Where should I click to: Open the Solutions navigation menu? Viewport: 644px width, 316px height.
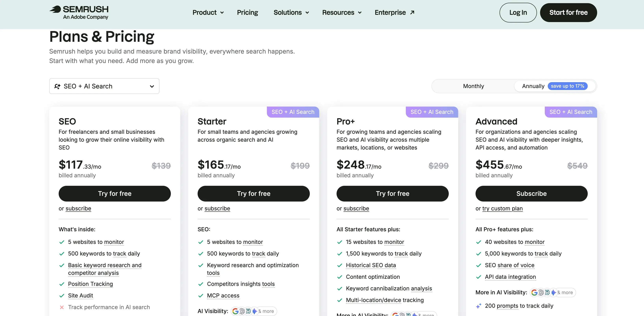[291, 12]
